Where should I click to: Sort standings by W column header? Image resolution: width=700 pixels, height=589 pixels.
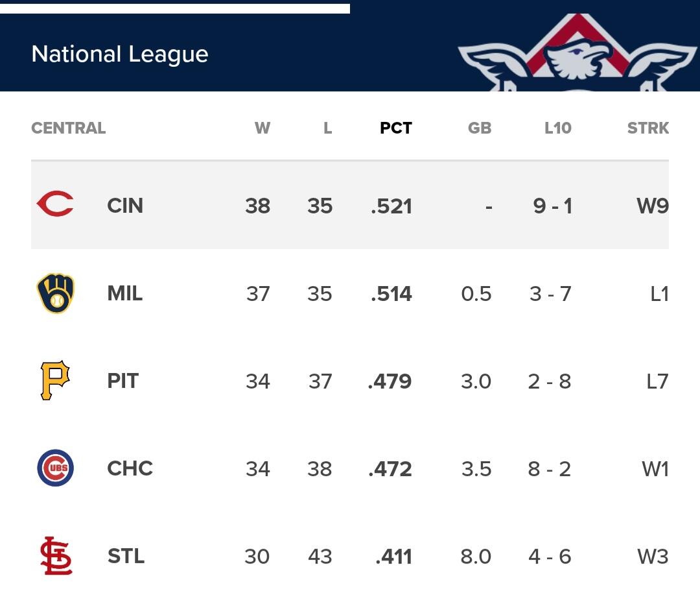tap(262, 128)
